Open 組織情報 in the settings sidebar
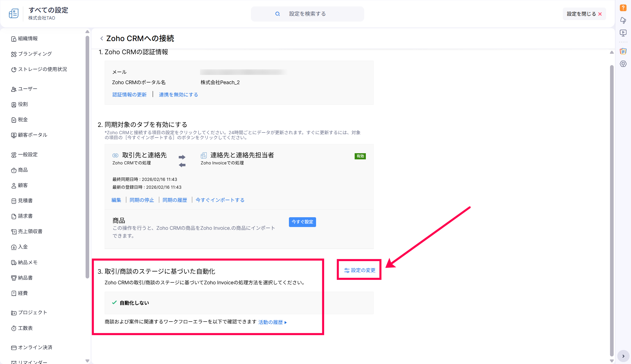The height and width of the screenshot is (364, 631). pos(28,39)
